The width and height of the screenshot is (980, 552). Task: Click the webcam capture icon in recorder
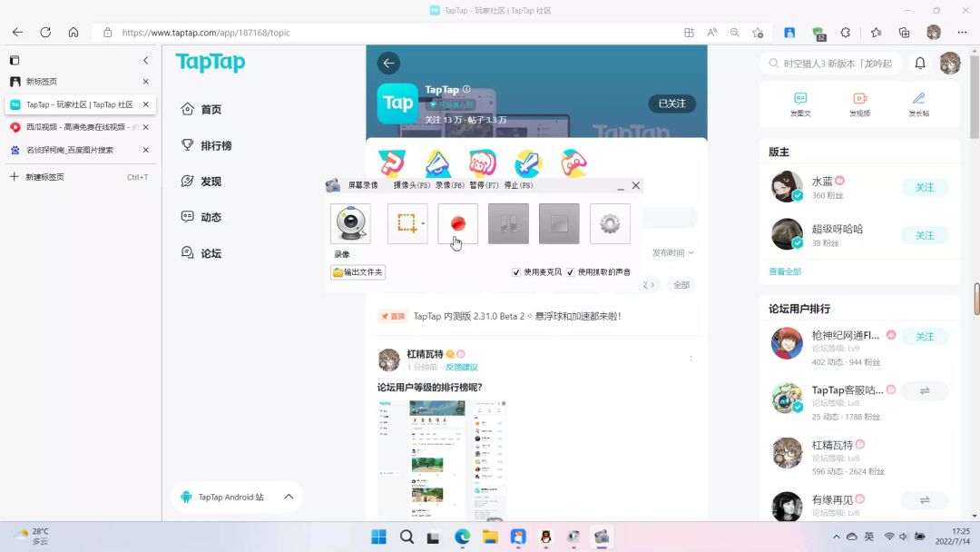click(350, 223)
